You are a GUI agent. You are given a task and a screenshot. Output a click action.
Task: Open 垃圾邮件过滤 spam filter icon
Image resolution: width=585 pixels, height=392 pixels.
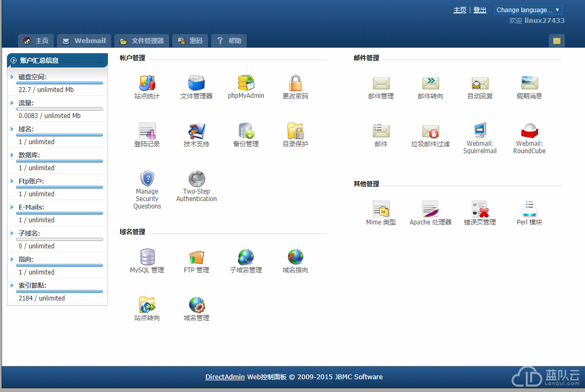[x=430, y=131]
